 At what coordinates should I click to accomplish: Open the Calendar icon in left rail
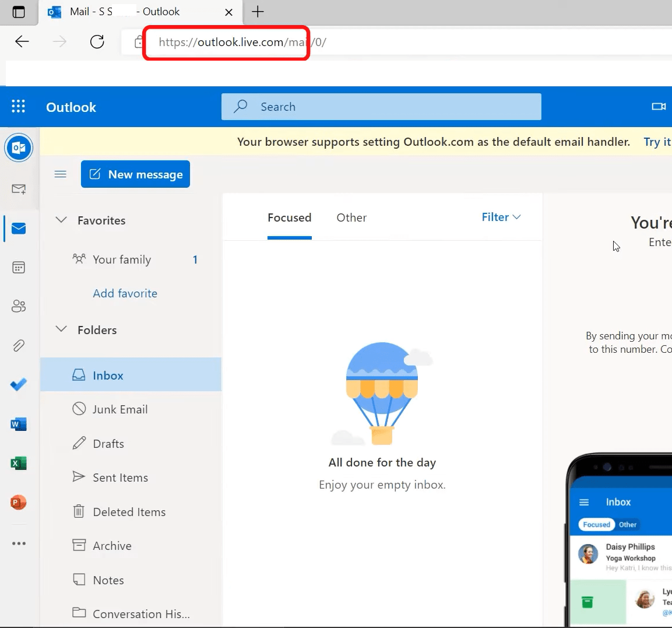tap(19, 268)
